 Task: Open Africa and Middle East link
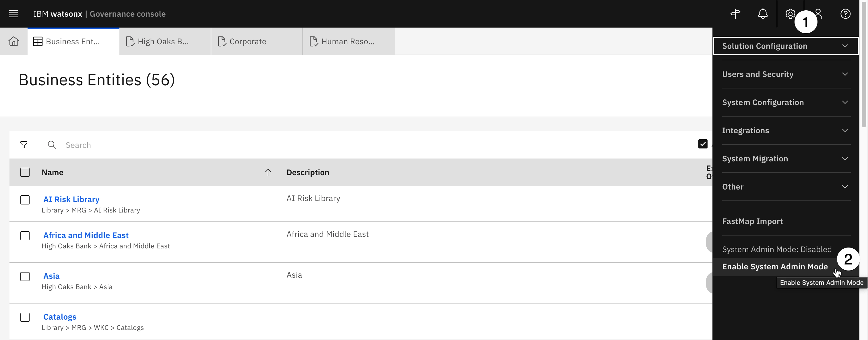(x=86, y=235)
